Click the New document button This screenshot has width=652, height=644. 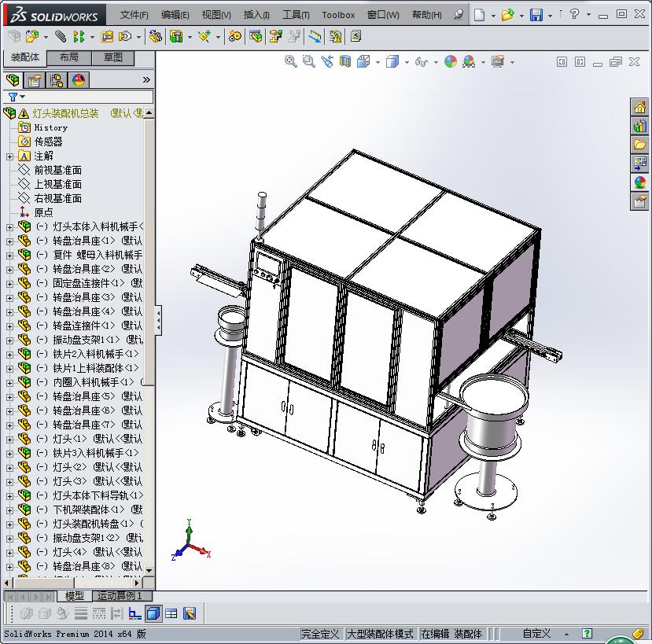click(480, 16)
